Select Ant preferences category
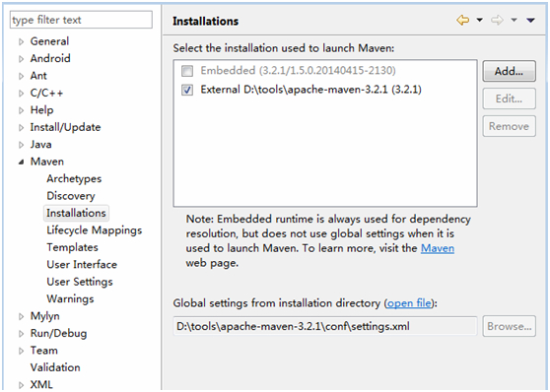This screenshot has width=550, height=392. [38, 76]
